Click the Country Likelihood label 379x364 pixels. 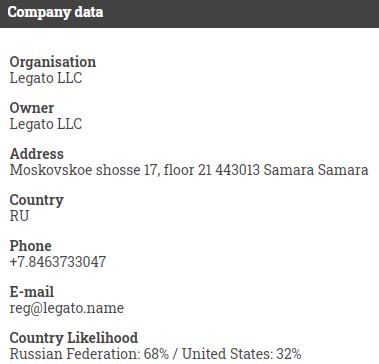click(x=74, y=338)
